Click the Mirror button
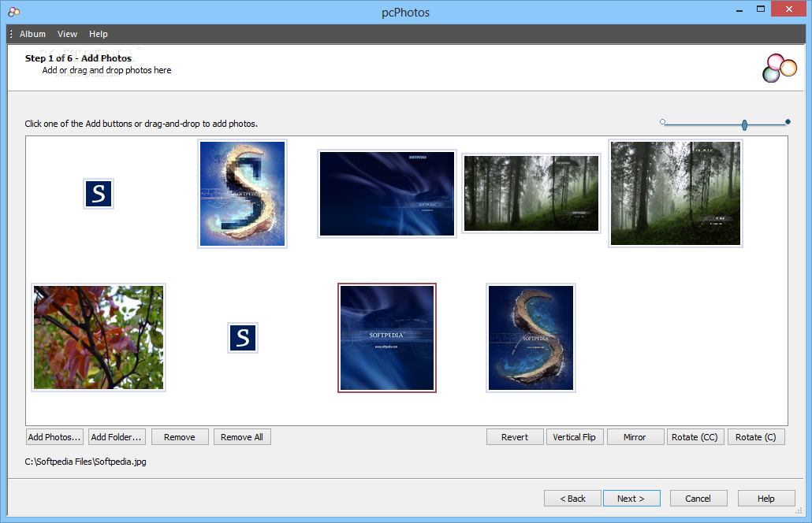Screen dimensions: 812x523 pyautogui.click(x=635, y=437)
